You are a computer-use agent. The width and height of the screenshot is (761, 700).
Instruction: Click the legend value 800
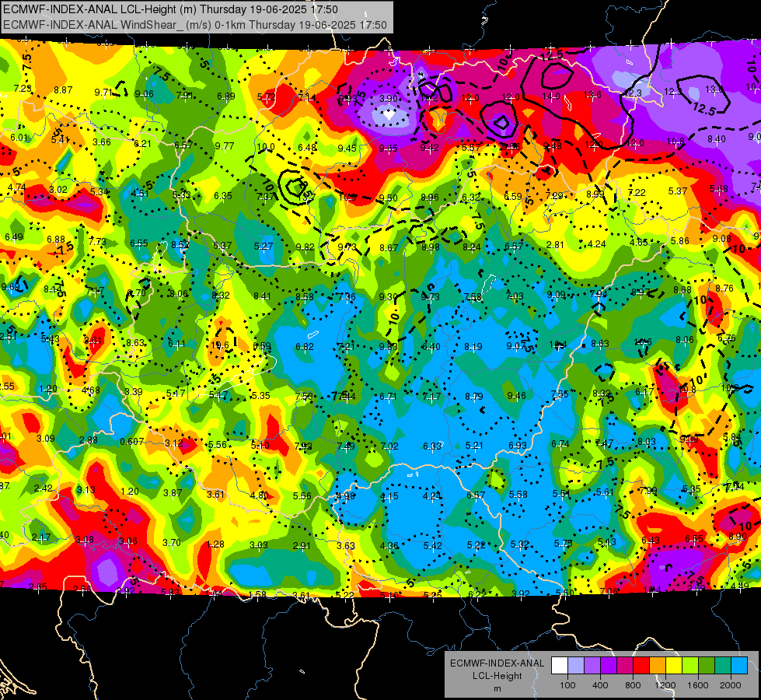click(633, 685)
